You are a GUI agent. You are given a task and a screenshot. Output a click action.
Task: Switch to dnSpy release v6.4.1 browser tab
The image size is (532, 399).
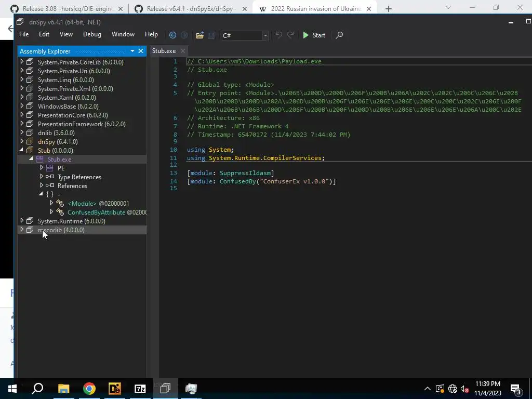click(191, 9)
